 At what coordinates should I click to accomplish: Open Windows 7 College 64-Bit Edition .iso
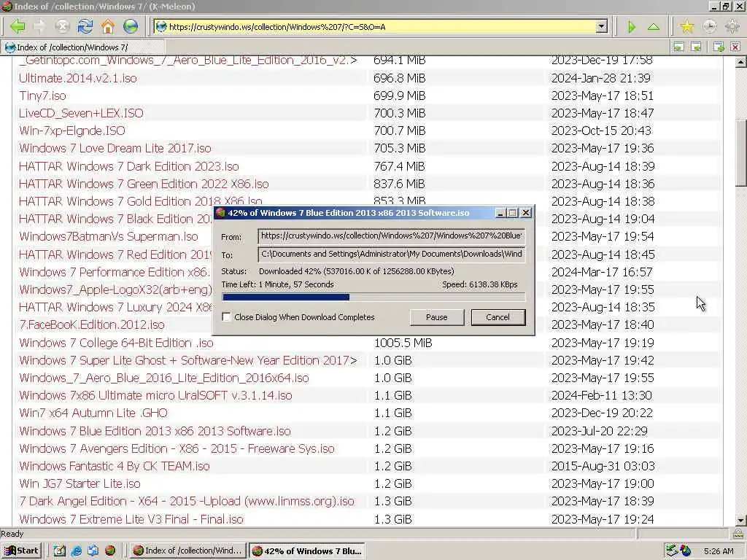point(116,343)
